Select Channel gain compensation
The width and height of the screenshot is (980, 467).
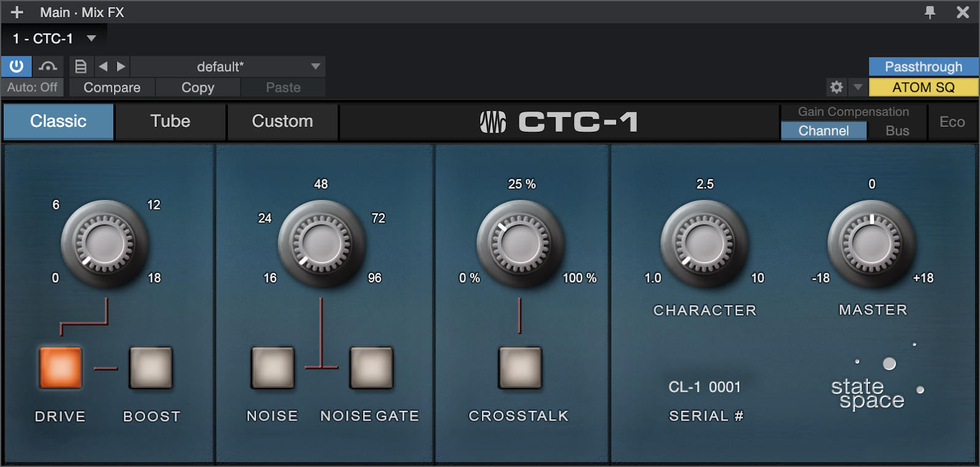click(824, 131)
